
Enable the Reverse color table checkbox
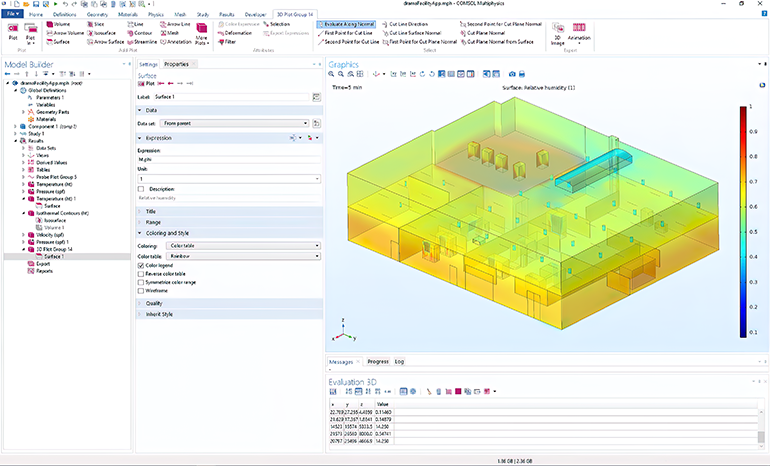point(139,274)
